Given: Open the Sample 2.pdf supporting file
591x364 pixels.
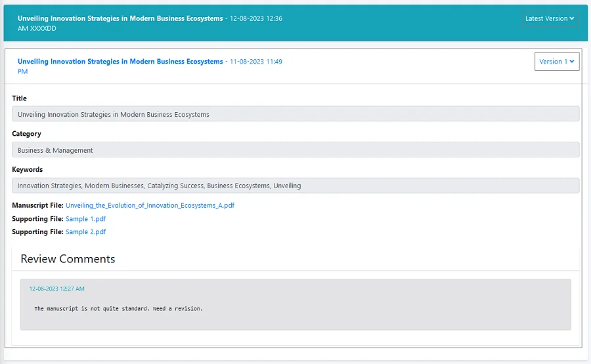Looking at the screenshot, I should click(x=85, y=232).
